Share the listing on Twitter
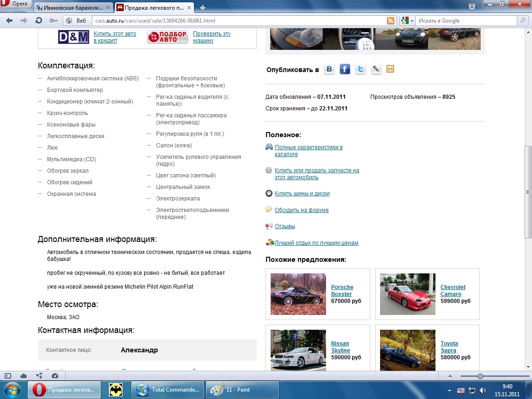 point(361,69)
